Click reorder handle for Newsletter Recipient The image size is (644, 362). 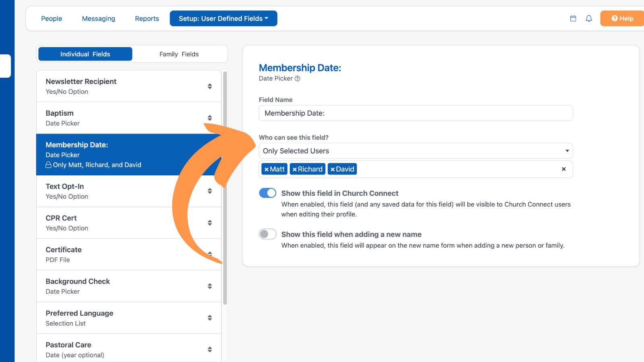click(210, 86)
